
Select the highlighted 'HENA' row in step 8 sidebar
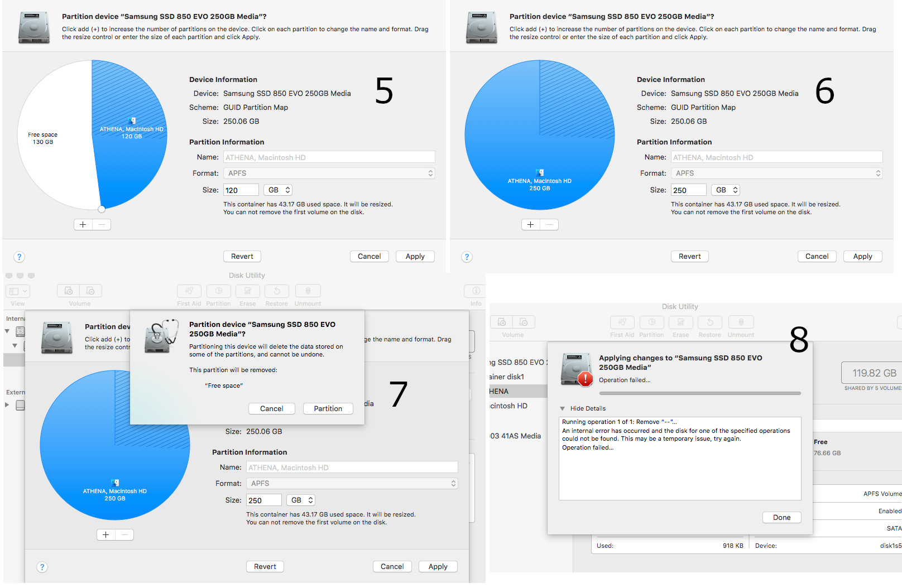519,391
